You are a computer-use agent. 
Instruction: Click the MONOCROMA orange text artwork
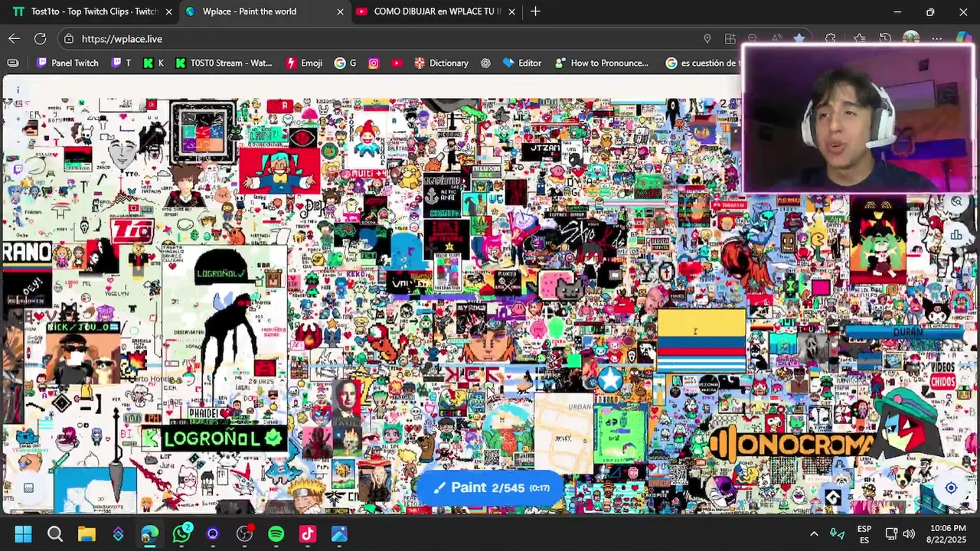point(792,443)
